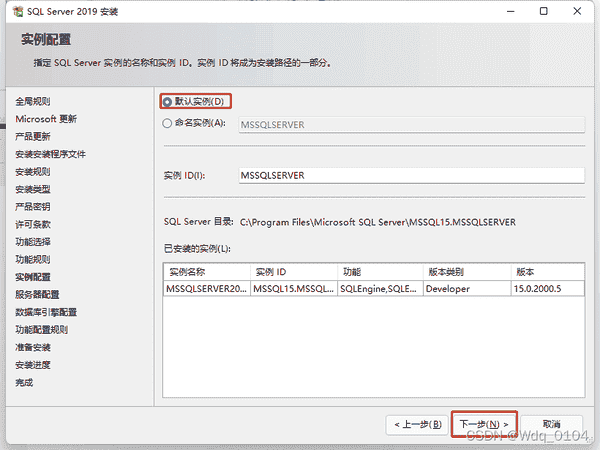This screenshot has height=450, width=600.
Task: Click the SQL Server setup title bar icon
Action: pos(14,12)
